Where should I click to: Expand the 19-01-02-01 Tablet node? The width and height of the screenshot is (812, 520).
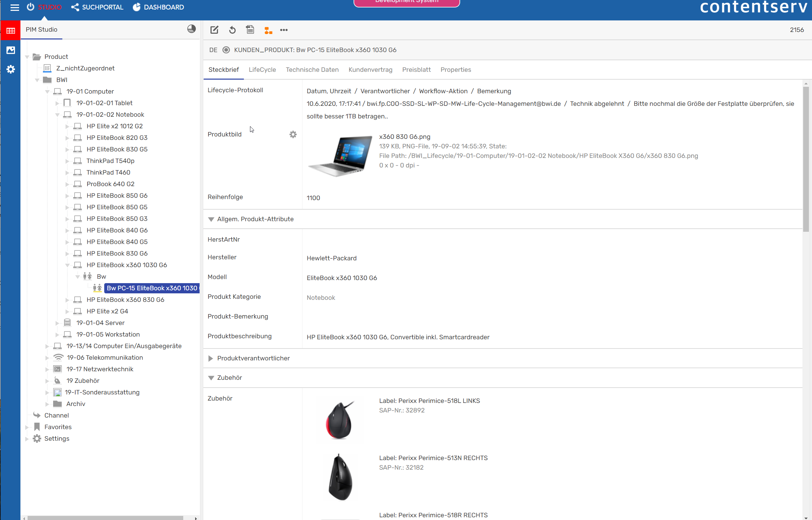pos(57,103)
